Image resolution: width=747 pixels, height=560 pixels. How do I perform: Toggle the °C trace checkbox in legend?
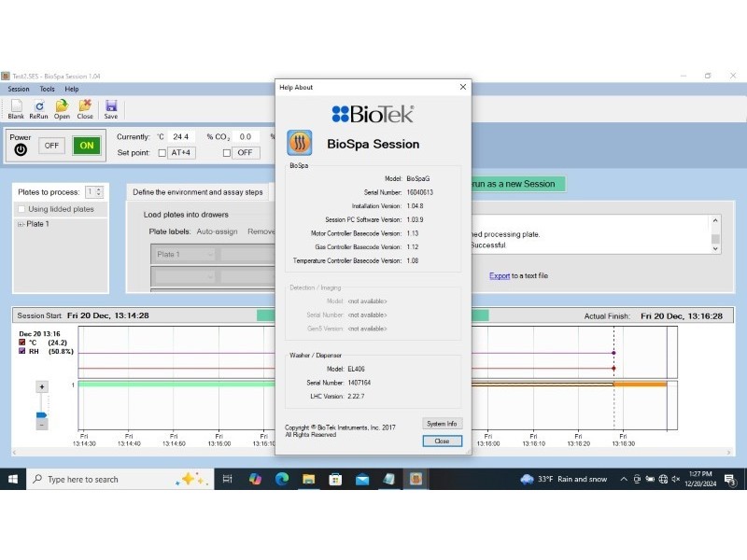pyautogui.click(x=23, y=343)
